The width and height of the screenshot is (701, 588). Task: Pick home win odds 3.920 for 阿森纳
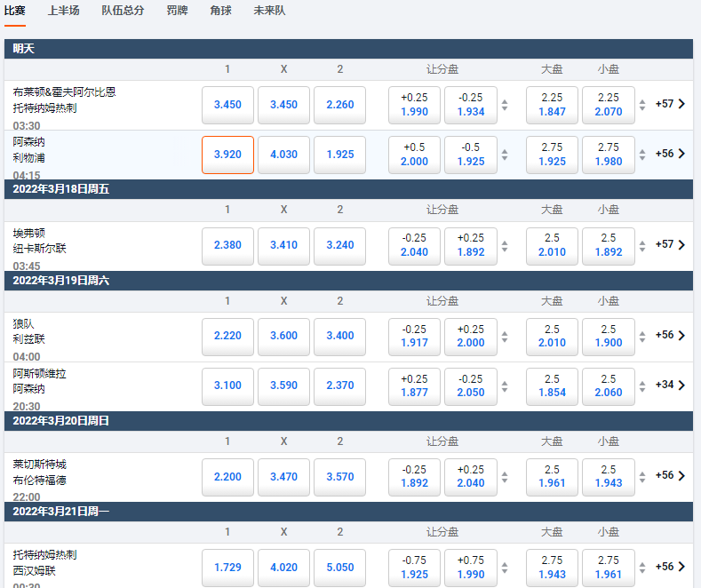coord(227,155)
